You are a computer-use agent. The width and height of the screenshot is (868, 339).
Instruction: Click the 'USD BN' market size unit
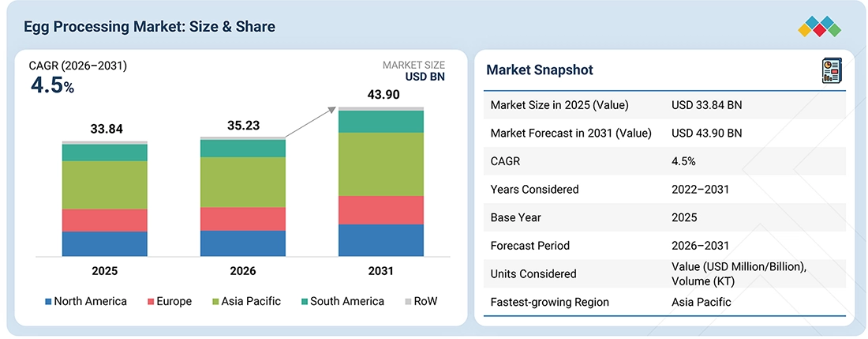425,77
